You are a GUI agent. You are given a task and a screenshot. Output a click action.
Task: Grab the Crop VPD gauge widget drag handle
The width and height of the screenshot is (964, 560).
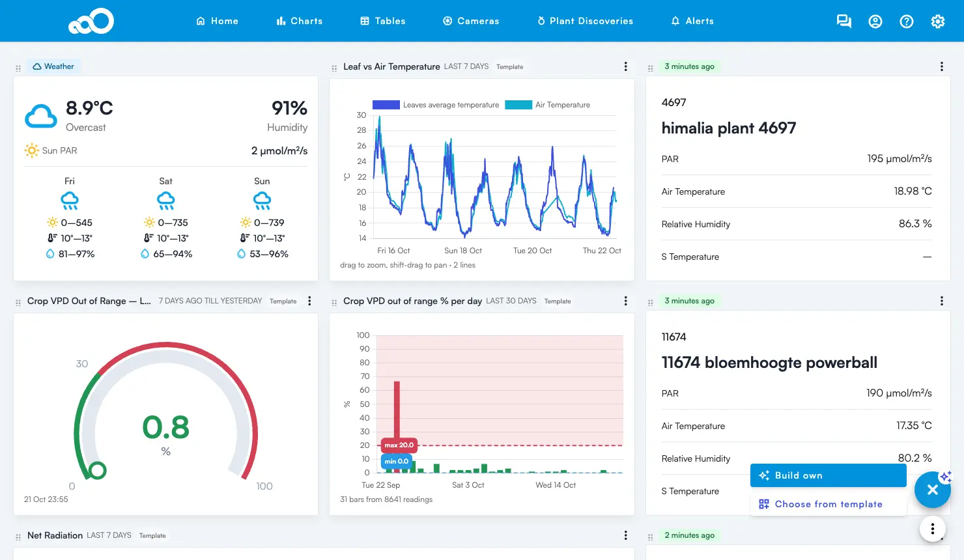18,302
